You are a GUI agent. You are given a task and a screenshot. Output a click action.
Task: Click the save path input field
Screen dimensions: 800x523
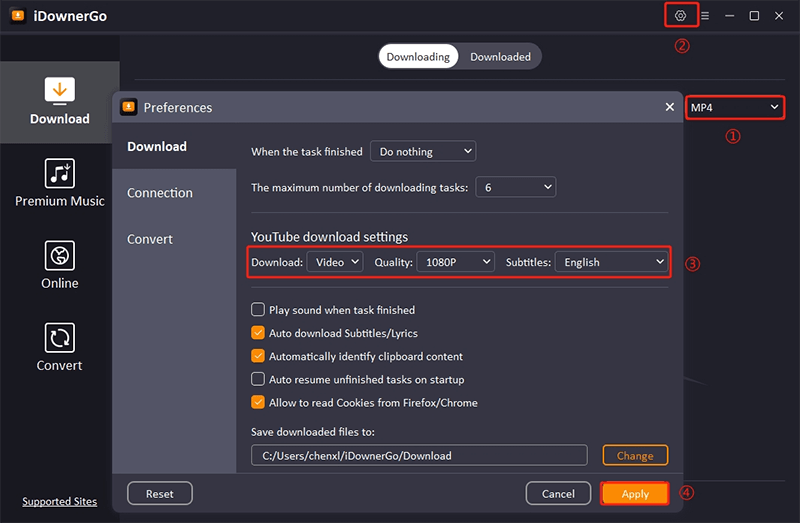point(419,456)
